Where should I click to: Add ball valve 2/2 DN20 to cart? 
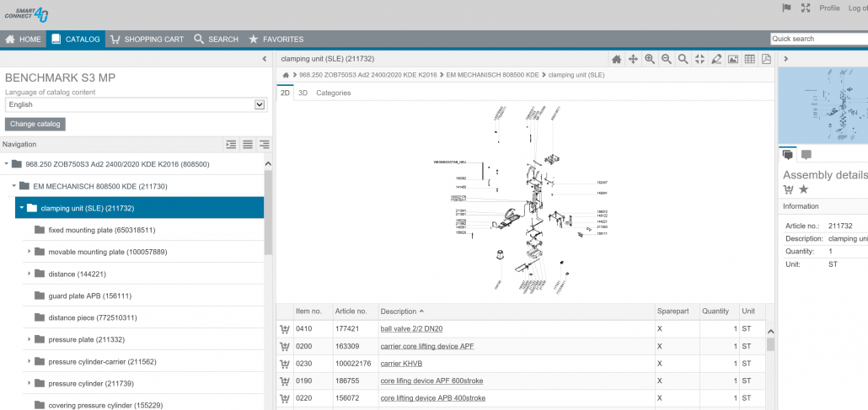285,329
